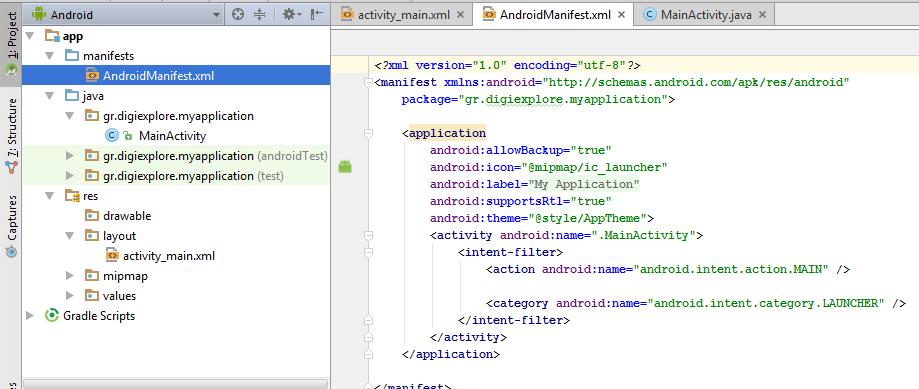Click the collapse all icon in Project toolbar

tap(259, 15)
